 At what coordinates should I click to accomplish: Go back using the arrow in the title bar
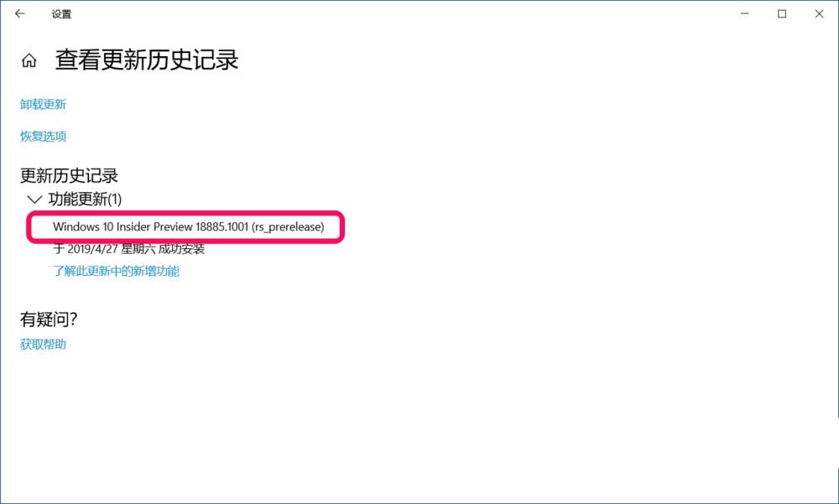coord(20,14)
